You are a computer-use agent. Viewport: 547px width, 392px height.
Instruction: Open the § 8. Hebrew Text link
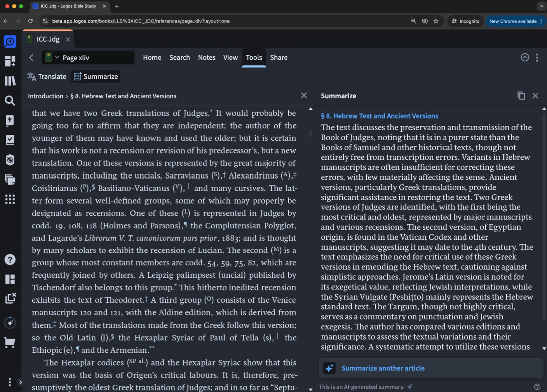point(380,116)
